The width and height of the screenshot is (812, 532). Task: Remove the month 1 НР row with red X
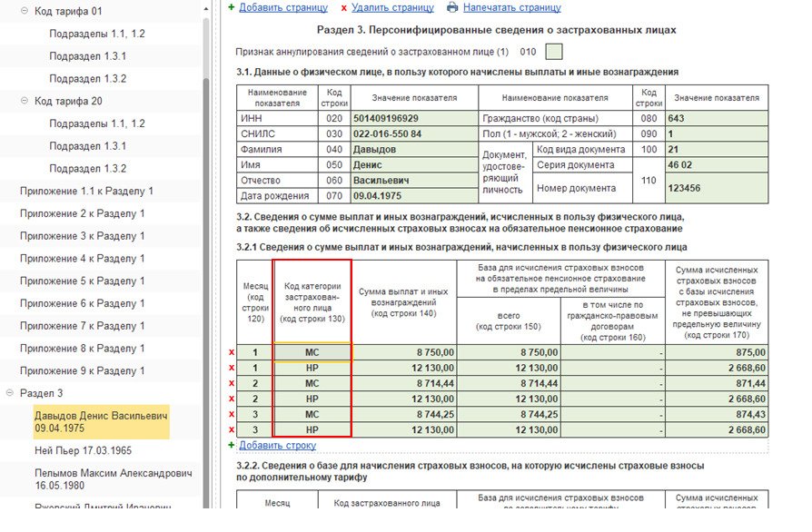[x=232, y=368]
